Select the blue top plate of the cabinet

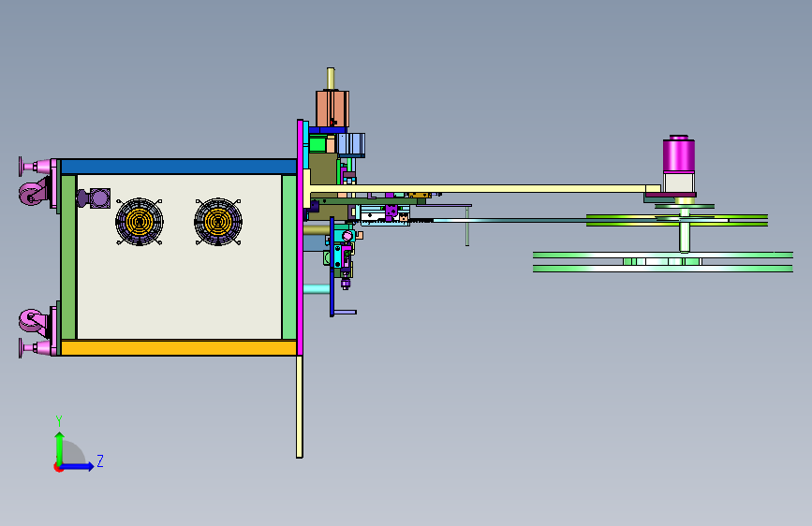click(179, 167)
